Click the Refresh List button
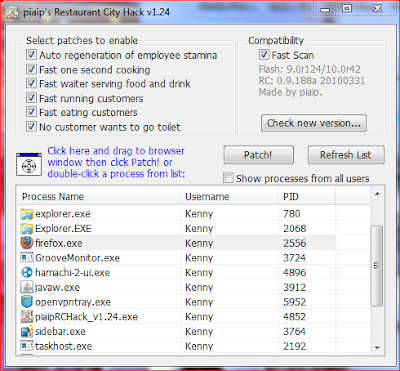 346,155
